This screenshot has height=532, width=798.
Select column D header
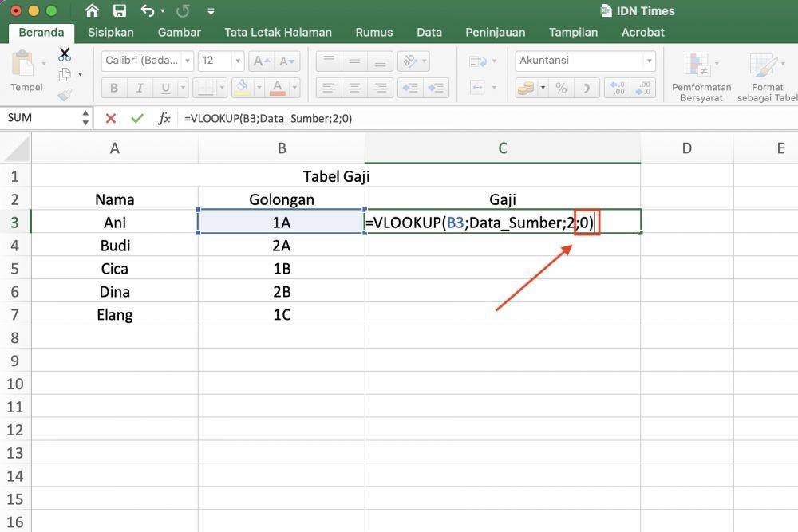click(686, 148)
